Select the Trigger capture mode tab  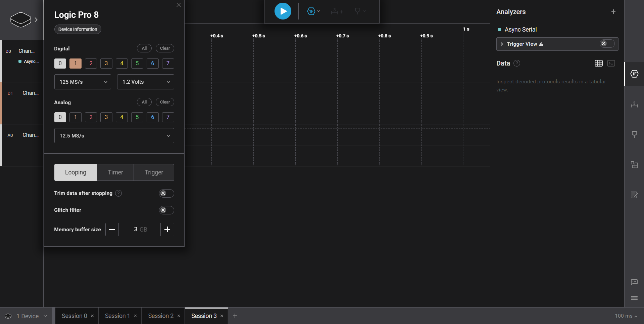click(154, 172)
